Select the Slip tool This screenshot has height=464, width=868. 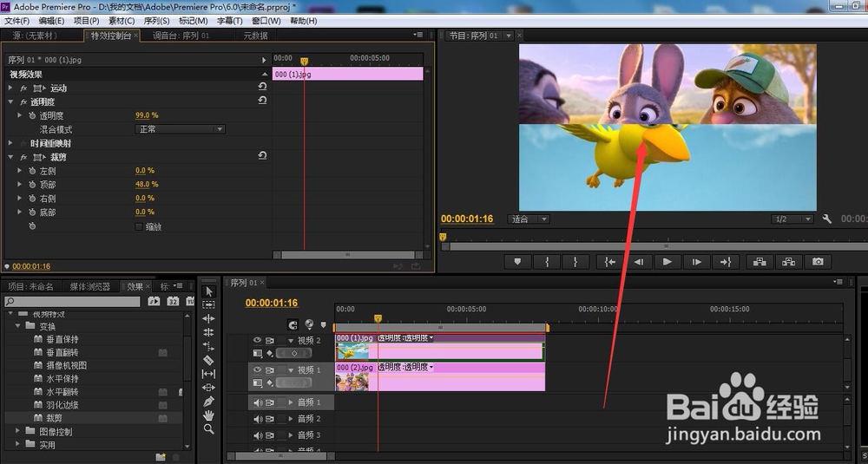point(208,374)
